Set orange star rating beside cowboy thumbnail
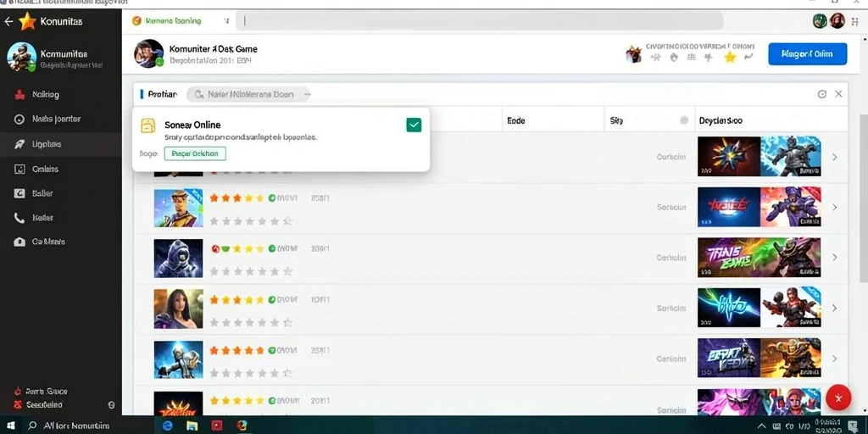The image size is (868, 434). (x=237, y=198)
